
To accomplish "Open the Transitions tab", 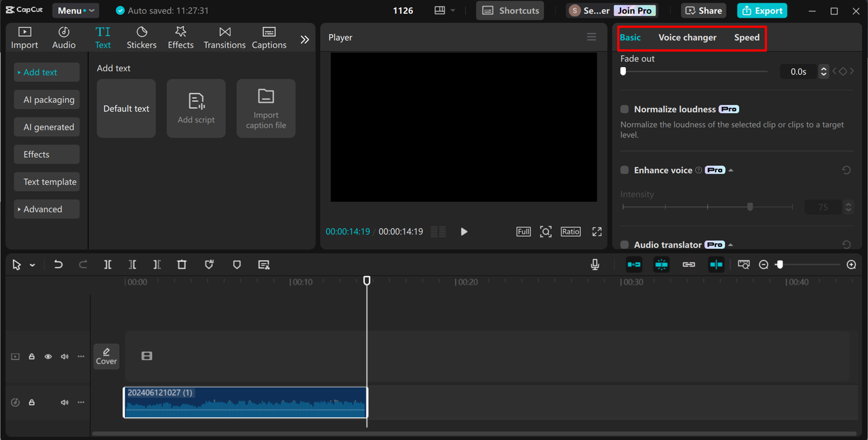I will (x=224, y=38).
